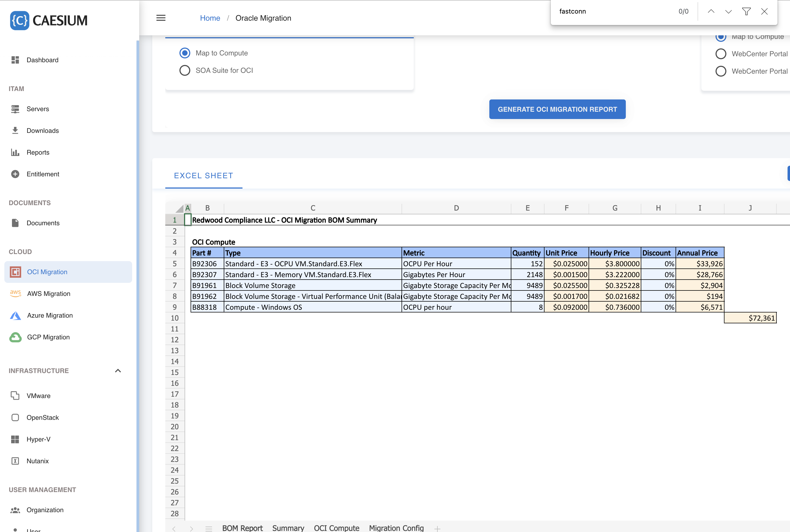Close the find bar
Screen dimensions: 790x532
tap(764, 11)
